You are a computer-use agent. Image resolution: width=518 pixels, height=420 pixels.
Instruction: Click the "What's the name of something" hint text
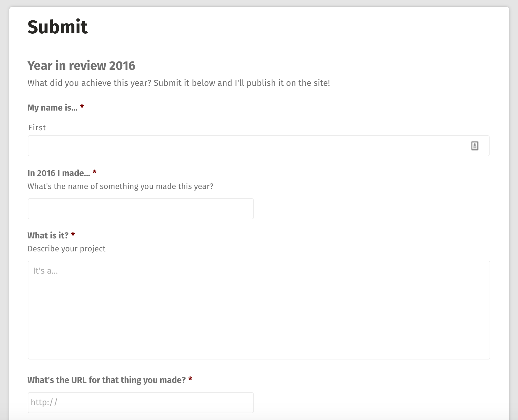tap(120, 186)
